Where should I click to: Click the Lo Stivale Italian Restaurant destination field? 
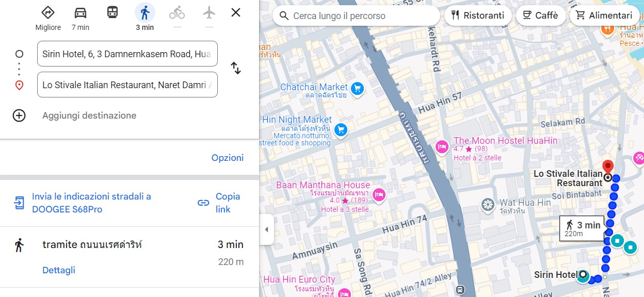coord(127,85)
